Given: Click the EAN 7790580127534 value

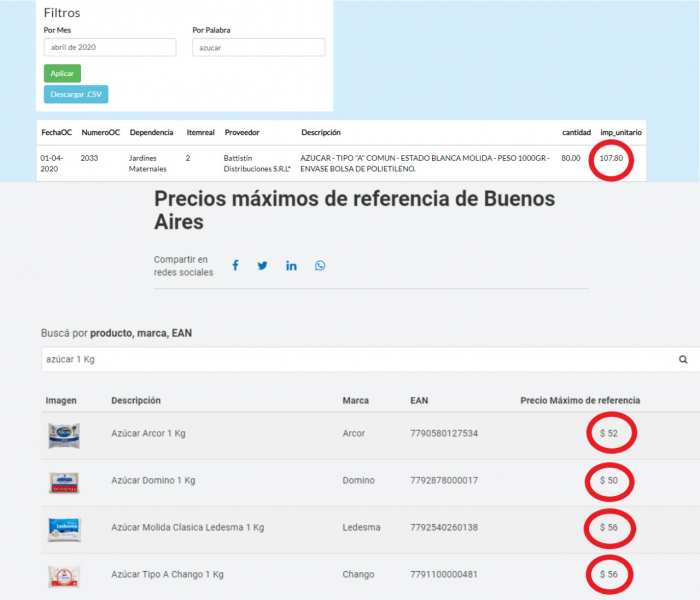Looking at the screenshot, I should click(444, 433).
